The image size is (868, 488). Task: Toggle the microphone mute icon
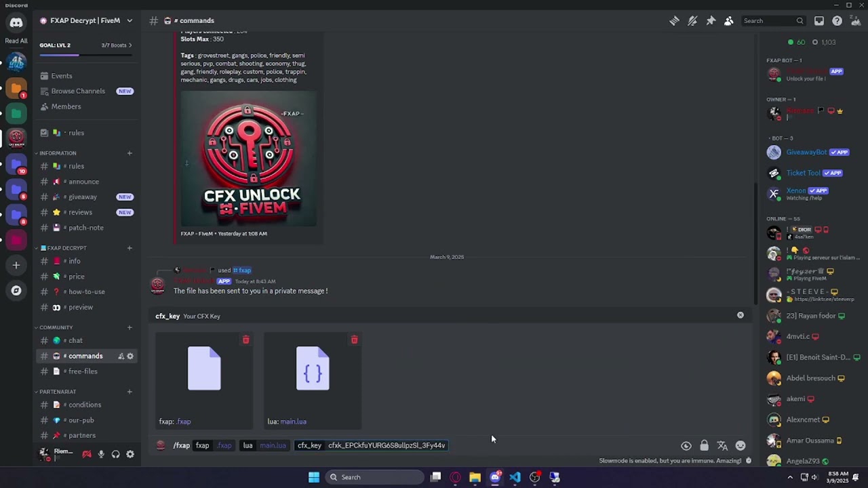point(101,454)
